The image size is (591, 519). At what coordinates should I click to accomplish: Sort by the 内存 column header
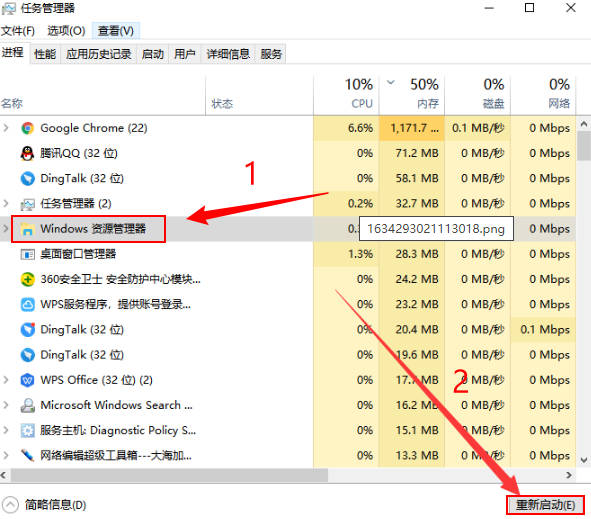click(x=412, y=95)
